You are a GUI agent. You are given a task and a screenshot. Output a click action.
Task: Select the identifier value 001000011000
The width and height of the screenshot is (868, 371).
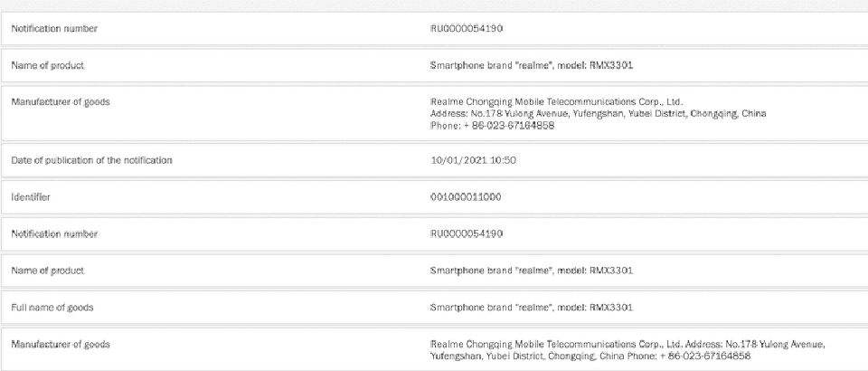[467, 197]
